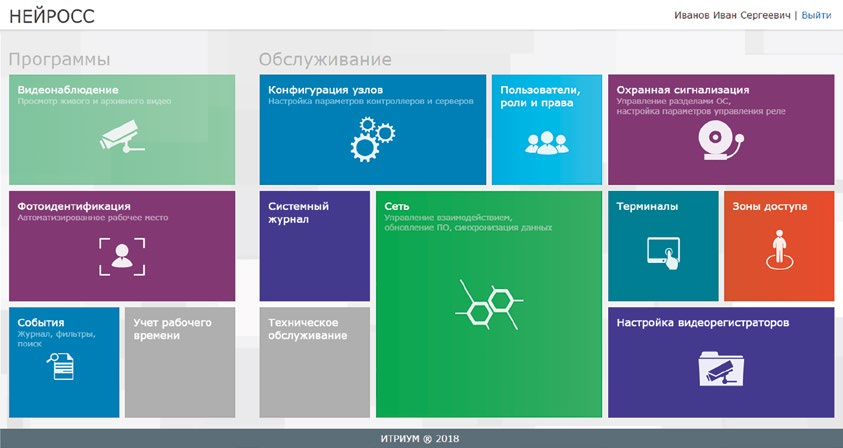Open the Учет рабочего времени tile
Screen dimensions: 843x448
[180, 362]
